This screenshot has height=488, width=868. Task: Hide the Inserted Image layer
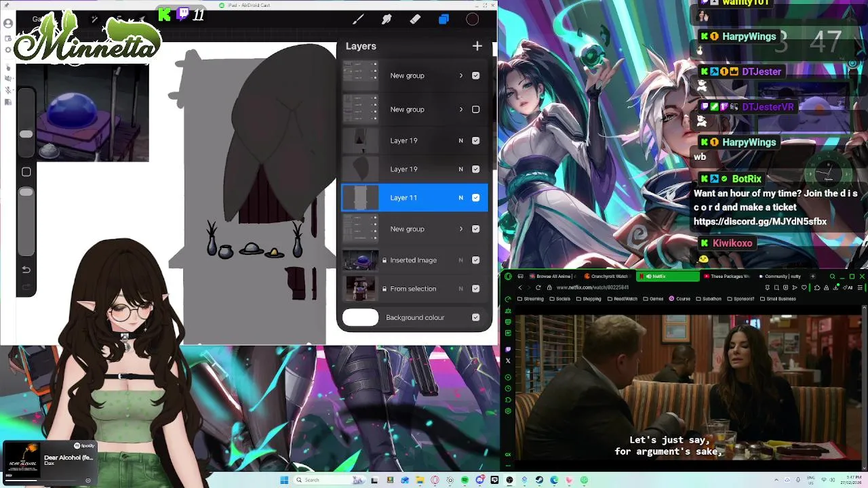click(x=475, y=260)
